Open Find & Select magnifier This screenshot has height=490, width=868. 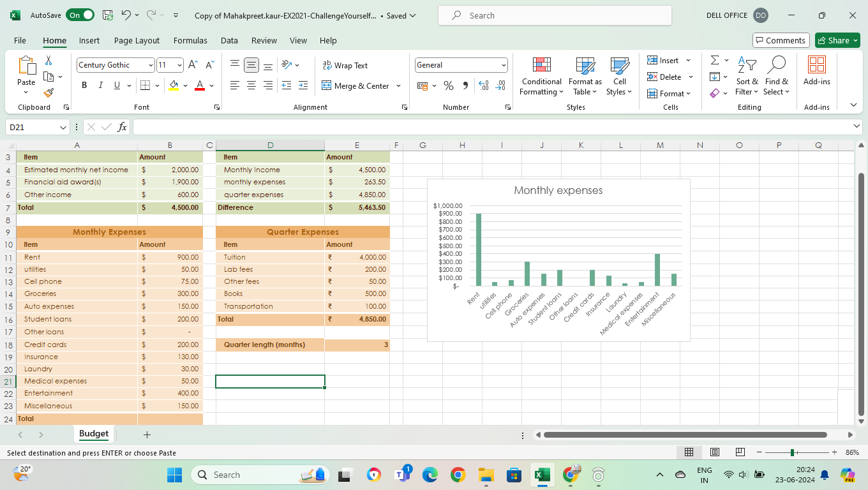pyautogui.click(x=776, y=77)
